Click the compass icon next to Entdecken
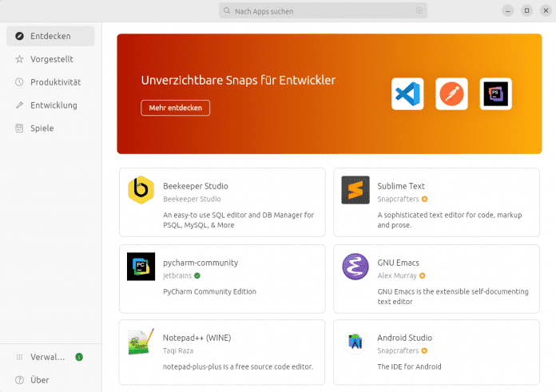 click(x=19, y=36)
